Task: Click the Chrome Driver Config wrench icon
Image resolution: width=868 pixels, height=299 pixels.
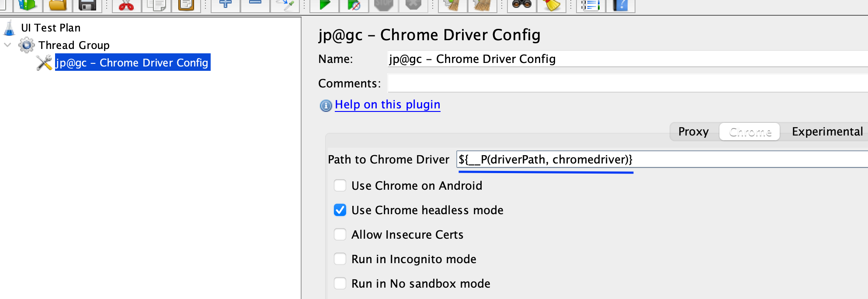Action: [x=44, y=63]
